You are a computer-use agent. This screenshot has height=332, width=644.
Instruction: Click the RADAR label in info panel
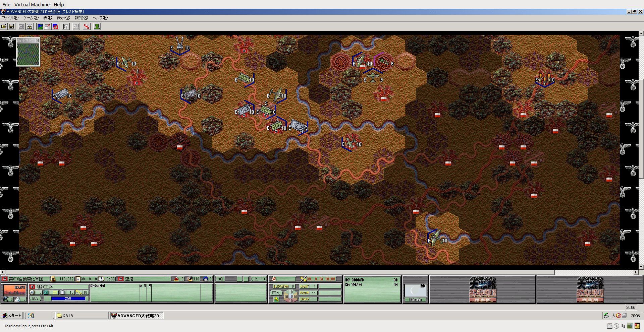(x=305, y=293)
